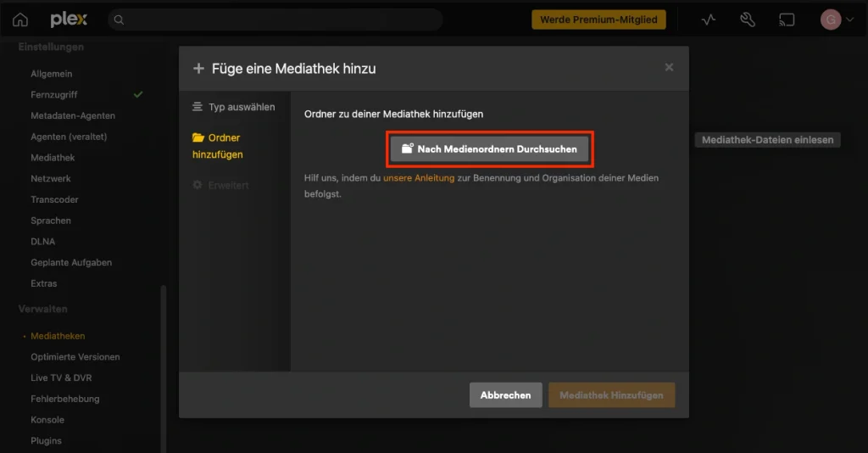Open DLNA settings

(42, 242)
